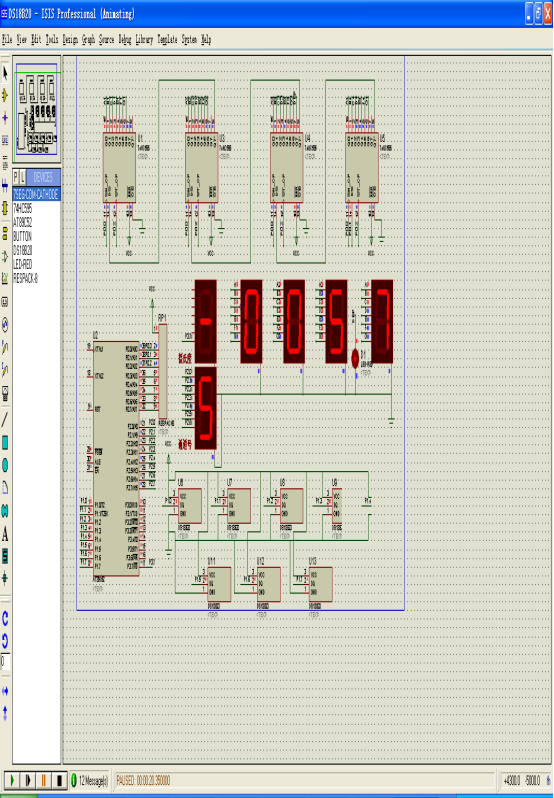The image size is (554, 798).
Task: Select the 2D box drawing tool
Action: click(5, 443)
